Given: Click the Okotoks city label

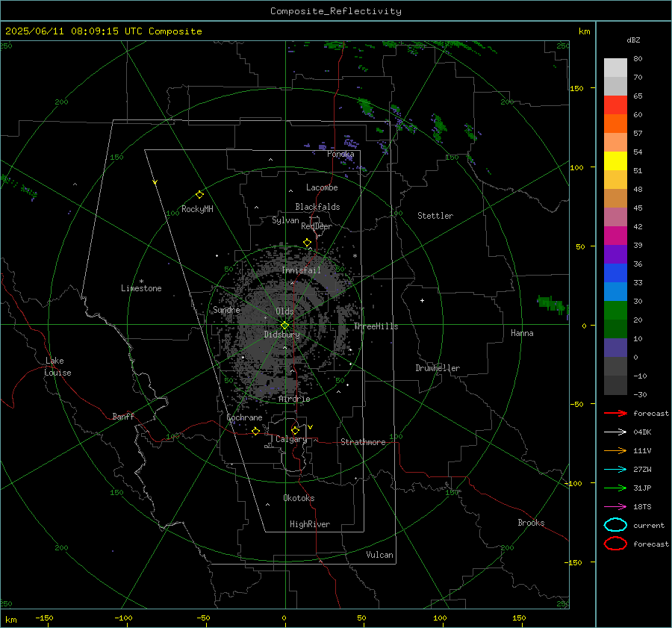Looking at the screenshot, I should click(x=299, y=498).
